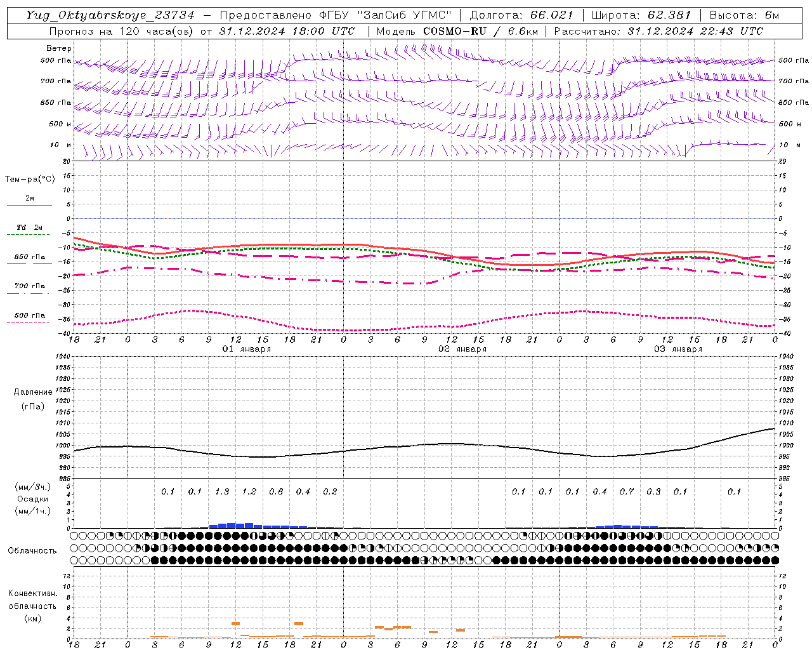Select the 700 гПа temperature legend entry
The width and height of the screenshot is (812, 650).
pyautogui.click(x=30, y=286)
